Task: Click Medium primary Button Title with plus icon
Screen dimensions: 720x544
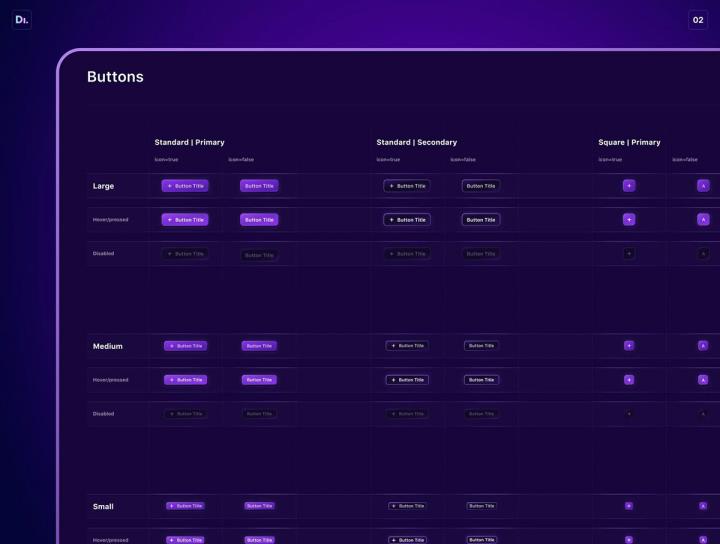Action: [185, 346]
